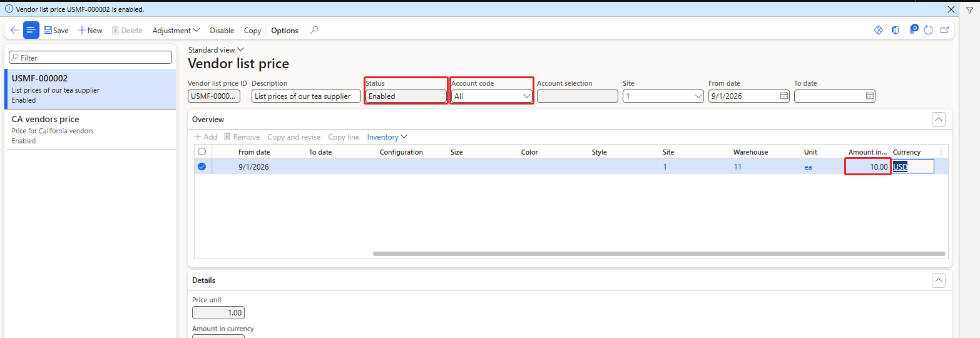Click Remove in Overview toolbar

coord(242,137)
